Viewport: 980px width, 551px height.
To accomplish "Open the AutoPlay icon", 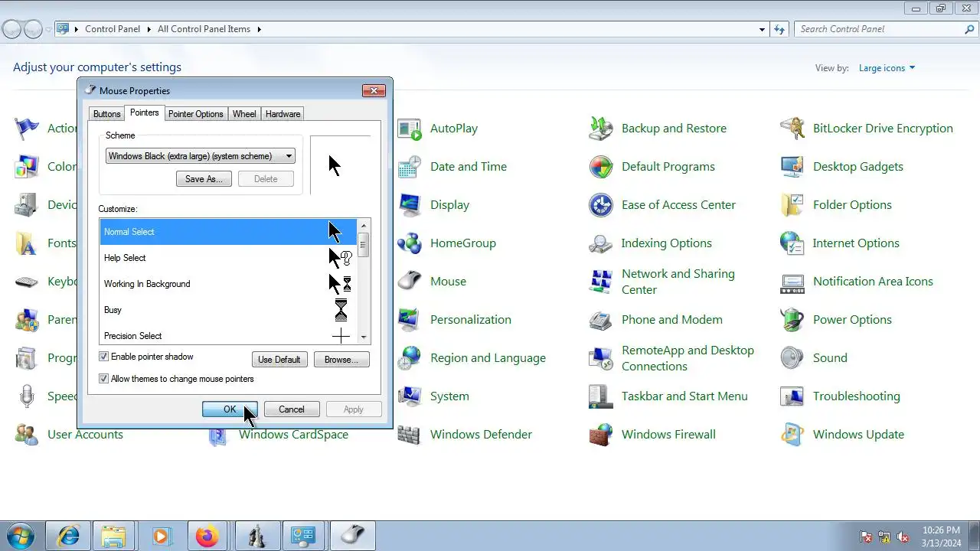I will tap(410, 129).
